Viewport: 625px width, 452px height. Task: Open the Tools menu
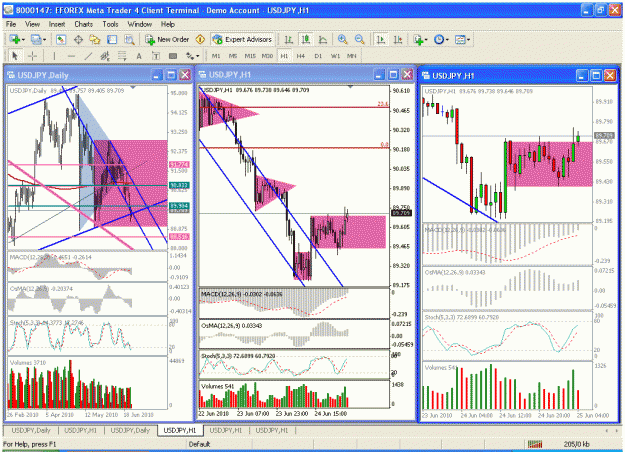[x=110, y=24]
